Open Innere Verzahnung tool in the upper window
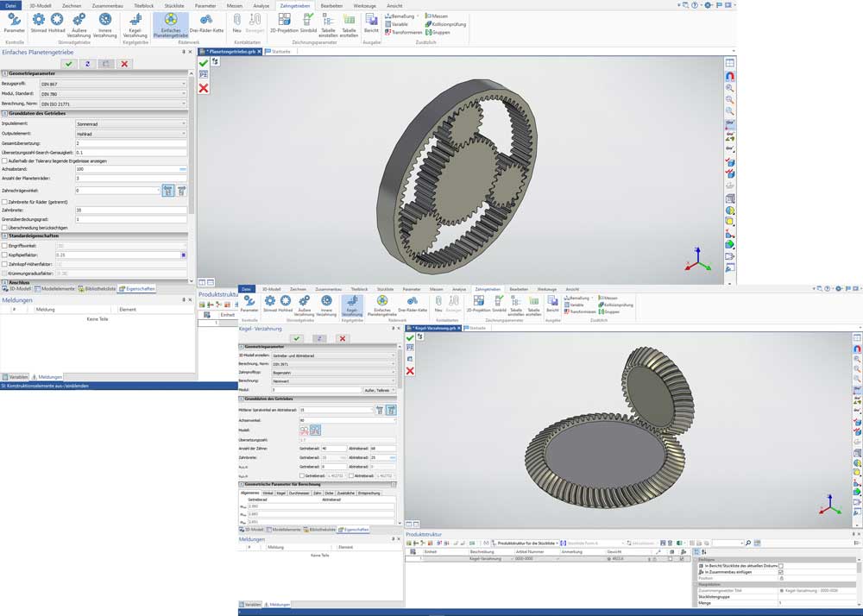 (x=104, y=25)
